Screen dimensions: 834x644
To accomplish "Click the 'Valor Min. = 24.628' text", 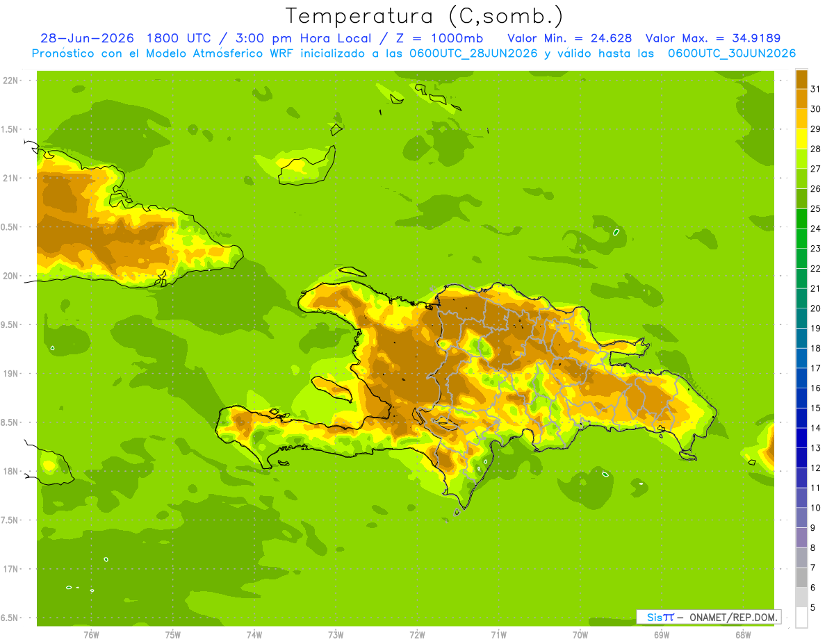I will tap(570, 38).
